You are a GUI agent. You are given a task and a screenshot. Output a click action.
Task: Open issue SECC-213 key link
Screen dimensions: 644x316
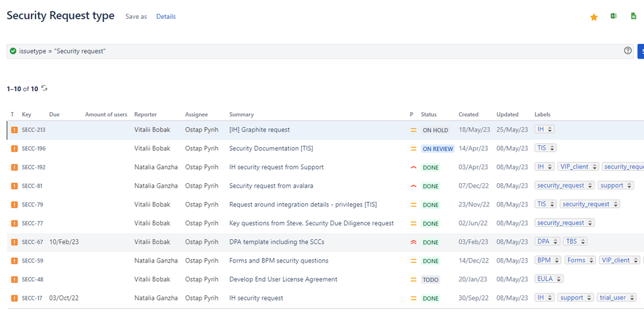coord(34,130)
